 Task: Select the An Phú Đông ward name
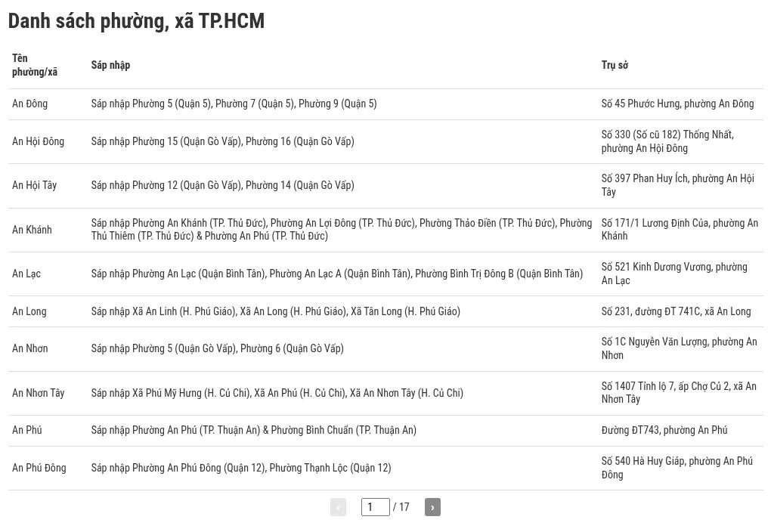click(39, 468)
